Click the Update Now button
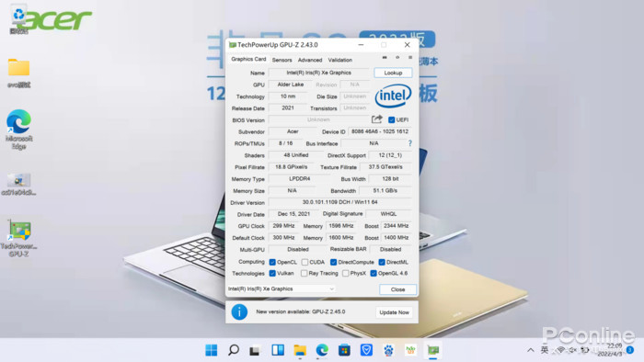Screen dimensions: 644x362 tap(394, 312)
